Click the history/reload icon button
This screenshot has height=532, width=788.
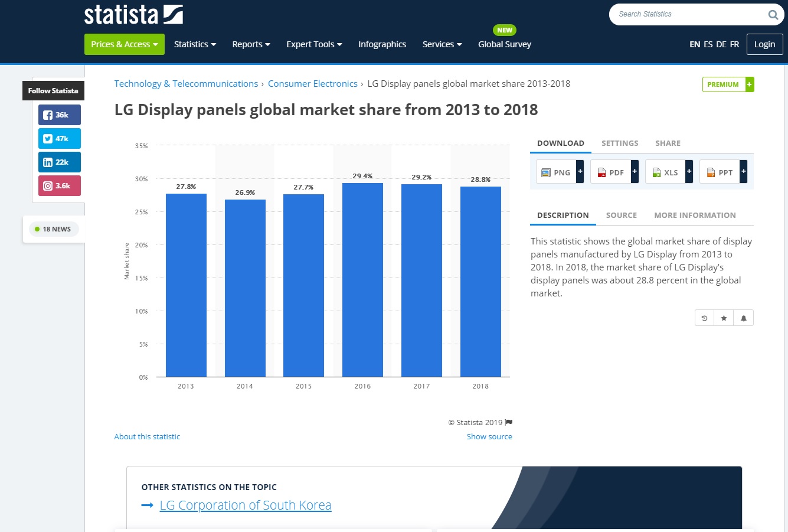coord(704,318)
